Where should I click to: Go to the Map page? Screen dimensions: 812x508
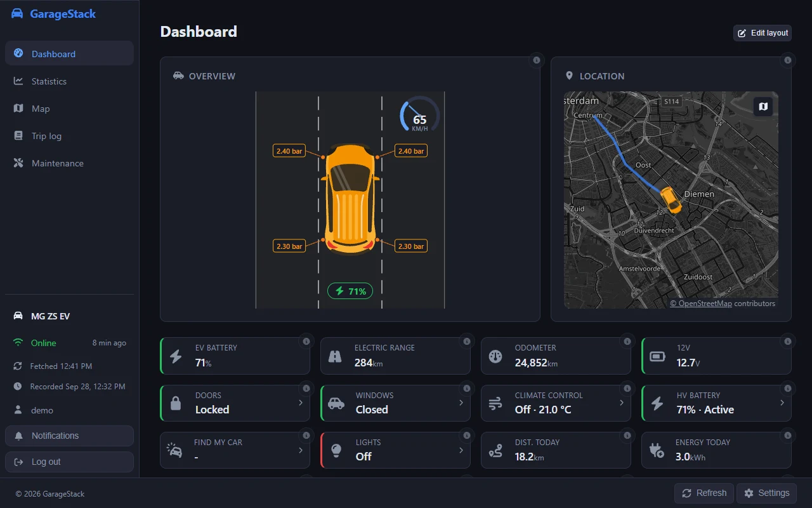pyautogui.click(x=69, y=109)
